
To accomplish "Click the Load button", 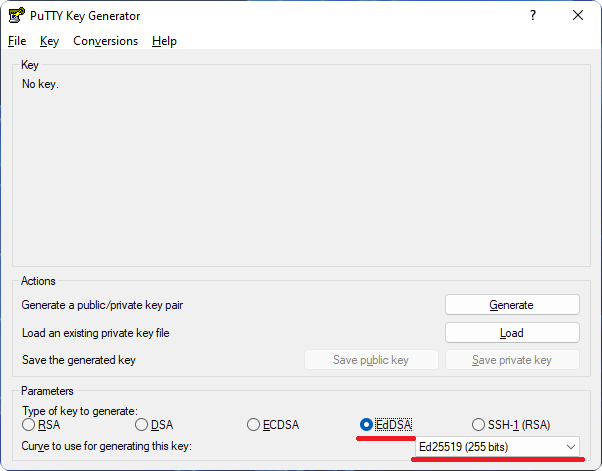I will [x=512, y=332].
